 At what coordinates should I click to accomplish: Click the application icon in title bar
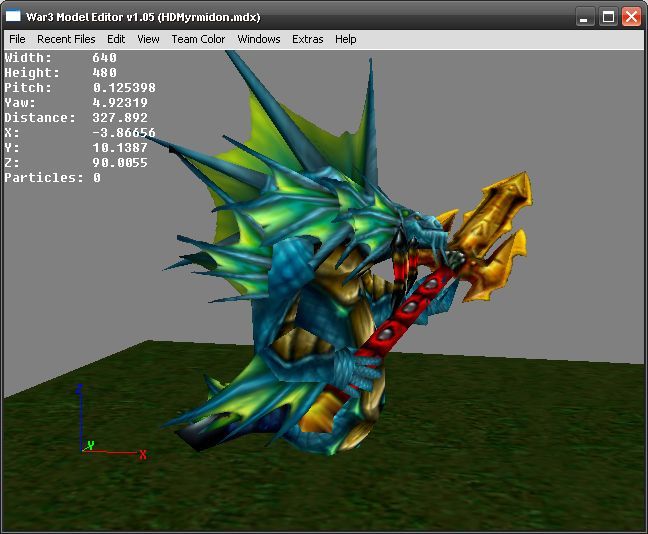pos(13,16)
